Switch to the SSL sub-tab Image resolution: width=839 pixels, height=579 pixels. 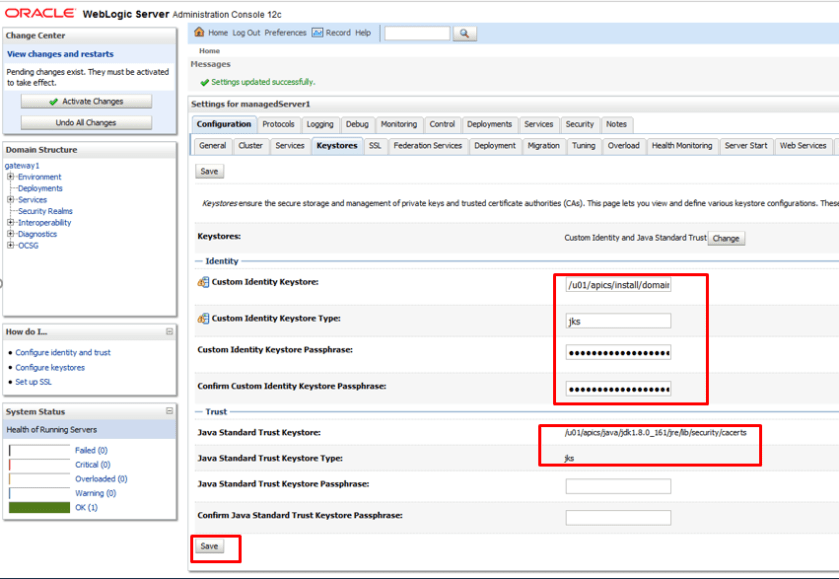pyautogui.click(x=374, y=146)
